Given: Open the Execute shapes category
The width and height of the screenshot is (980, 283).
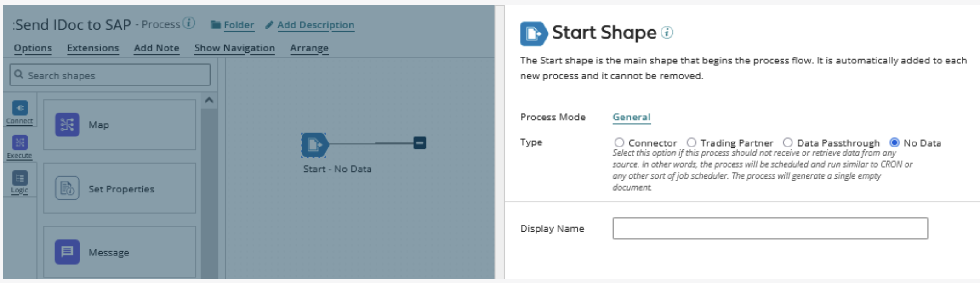Looking at the screenshot, I should 20,143.
